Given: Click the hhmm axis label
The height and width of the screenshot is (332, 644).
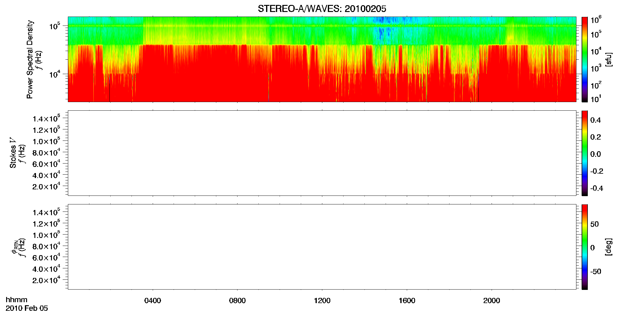Looking at the screenshot, I should click(x=17, y=300).
